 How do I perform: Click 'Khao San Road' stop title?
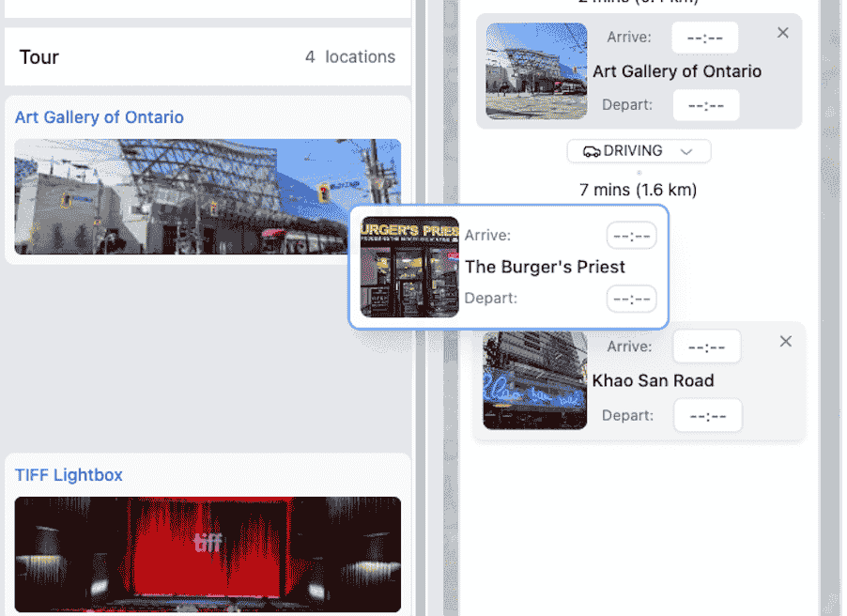[653, 380]
